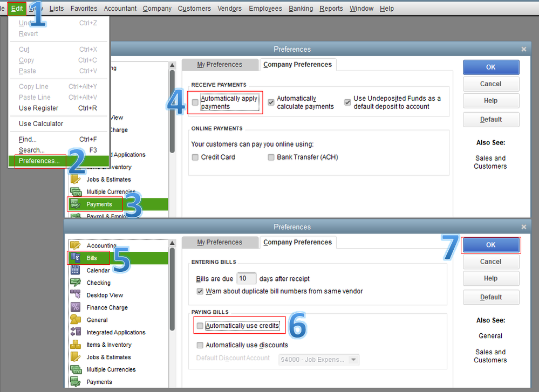
Task: Click Help button in the upper Preferences dialog
Action: [x=491, y=101]
